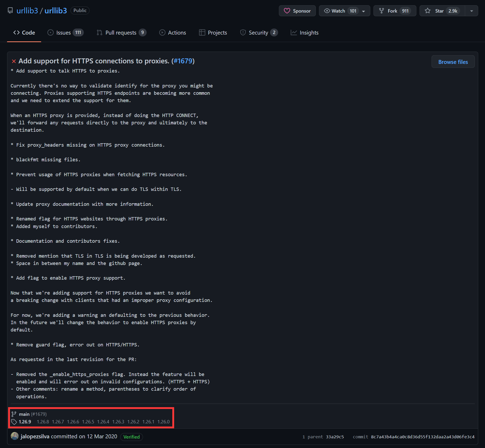Open the urllib3 repository name link

56,10
